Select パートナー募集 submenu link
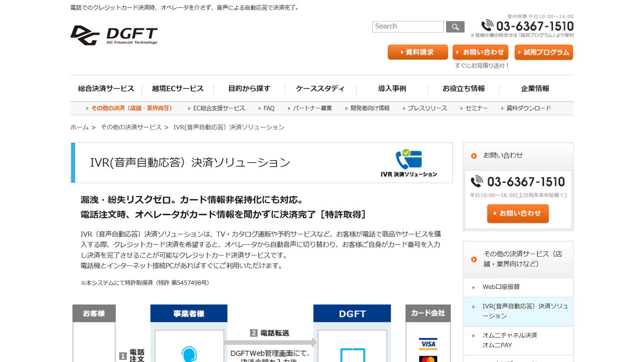The image size is (644, 362). click(312, 108)
